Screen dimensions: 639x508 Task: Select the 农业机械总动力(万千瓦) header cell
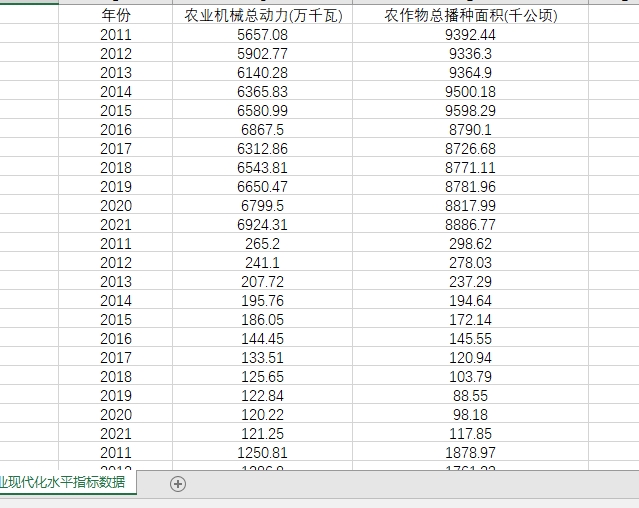(x=262, y=15)
